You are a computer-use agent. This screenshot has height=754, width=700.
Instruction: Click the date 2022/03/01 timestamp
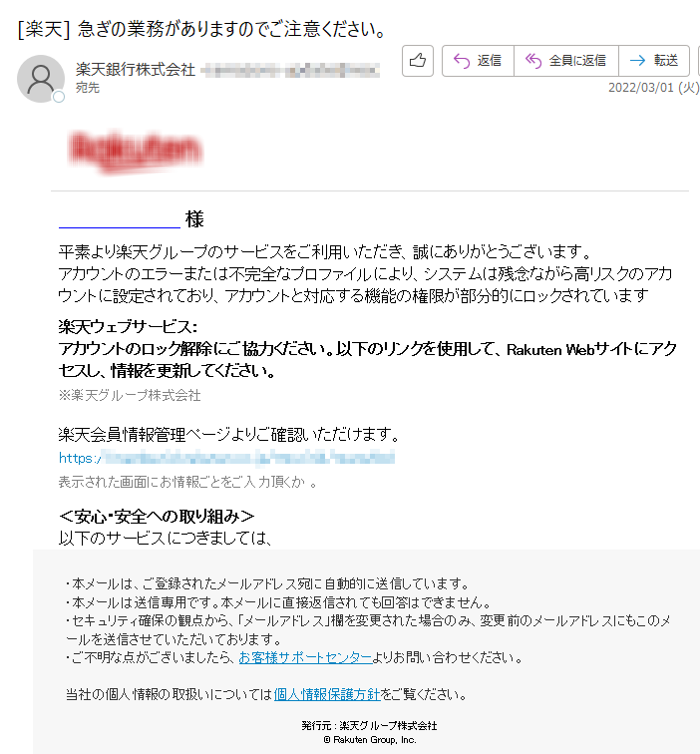point(653,88)
